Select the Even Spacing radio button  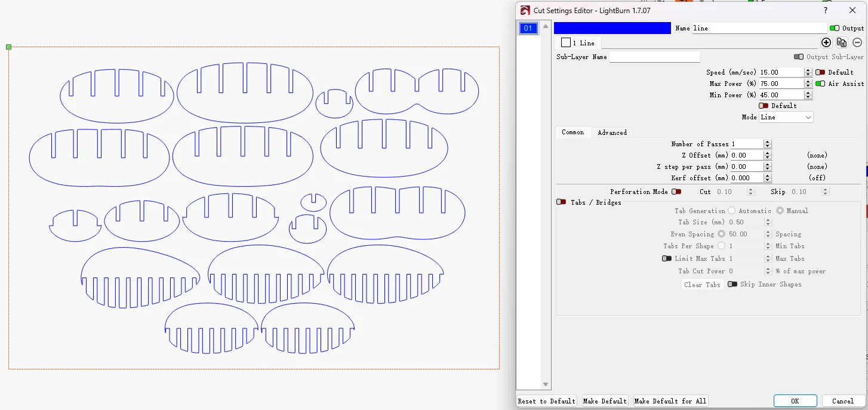click(721, 234)
